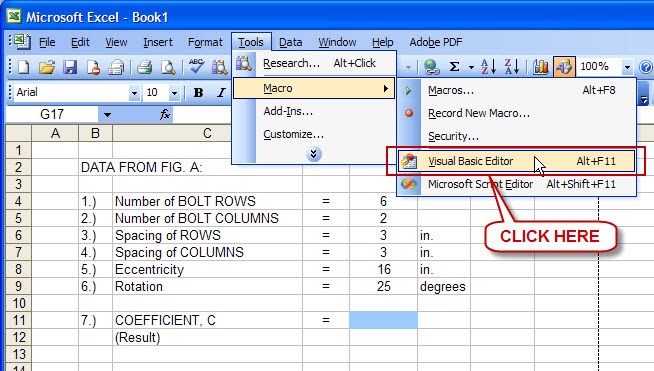Image resolution: width=654 pixels, height=371 pixels.
Task: Open the AutoSum dropdown arrow
Action: [x=471, y=67]
